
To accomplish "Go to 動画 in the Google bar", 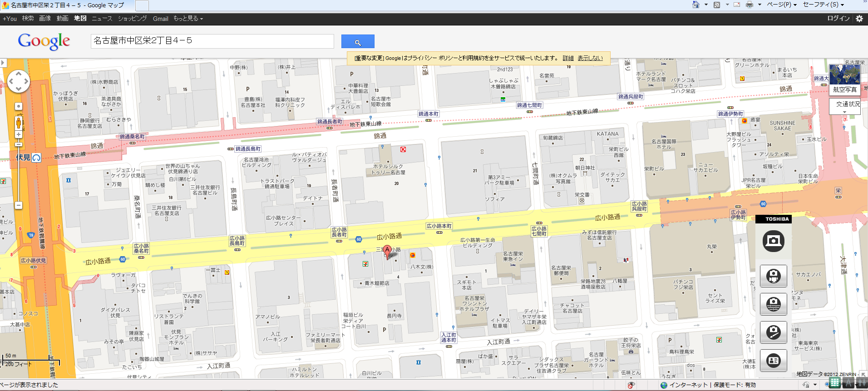I will (62, 19).
